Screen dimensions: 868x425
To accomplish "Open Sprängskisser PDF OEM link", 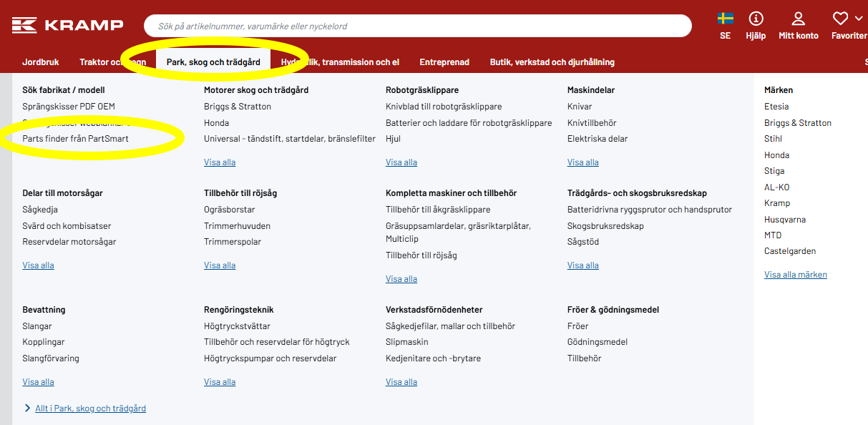I will click(x=69, y=107).
